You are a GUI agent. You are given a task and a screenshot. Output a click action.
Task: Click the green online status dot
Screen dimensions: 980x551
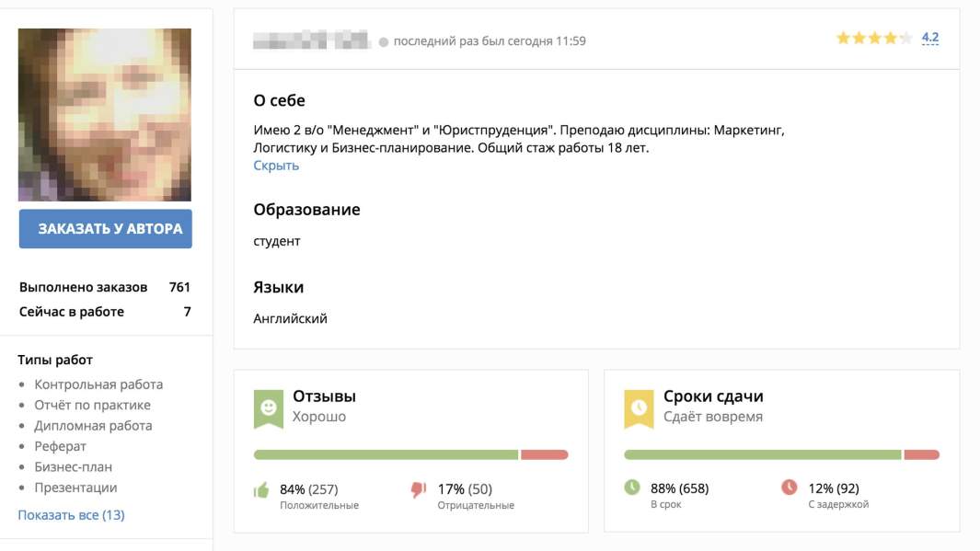pos(384,40)
